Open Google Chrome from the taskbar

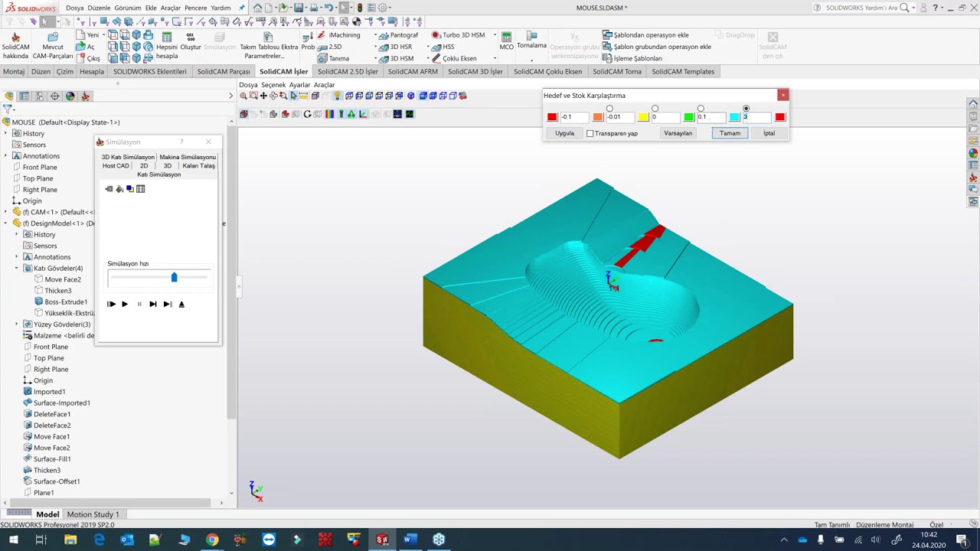click(x=212, y=540)
